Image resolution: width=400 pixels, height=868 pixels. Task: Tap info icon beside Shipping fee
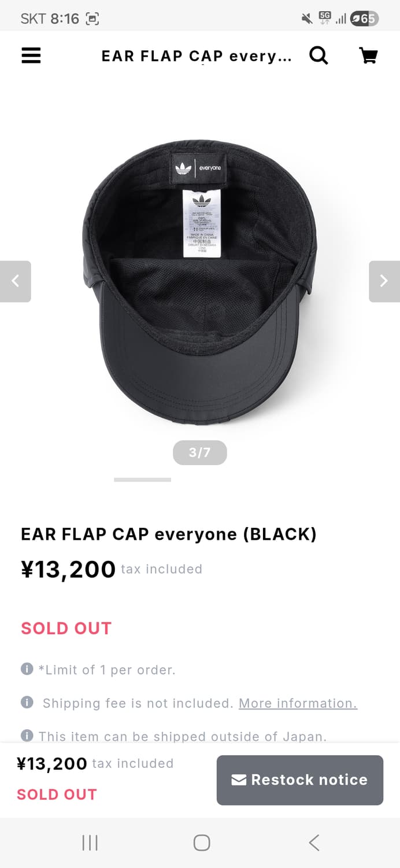click(x=27, y=702)
